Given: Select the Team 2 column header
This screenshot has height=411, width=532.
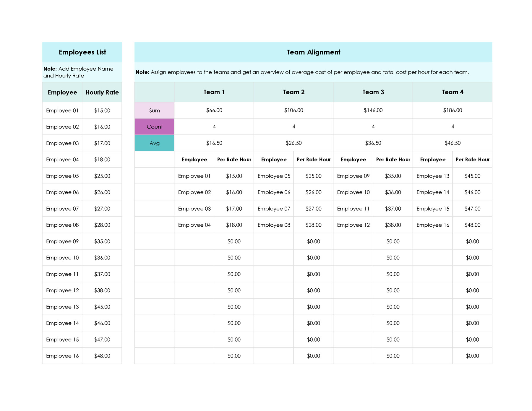Looking at the screenshot, I should (293, 92).
